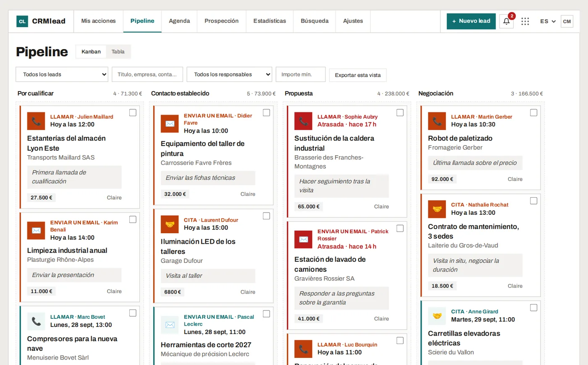Click the phone icon on Marc Bovet card
Screen dimensions: 588x365
[x=36, y=321]
